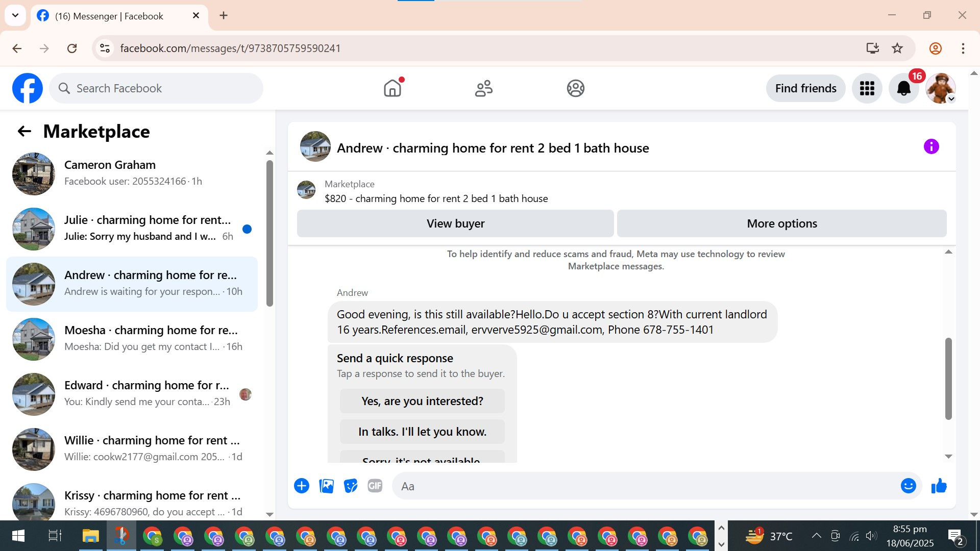Send a thumbs-up like

click(x=939, y=486)
